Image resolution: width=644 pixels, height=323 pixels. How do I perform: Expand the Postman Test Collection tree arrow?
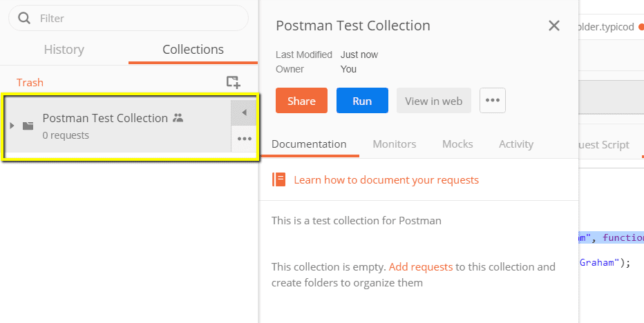tap(12, 126)
